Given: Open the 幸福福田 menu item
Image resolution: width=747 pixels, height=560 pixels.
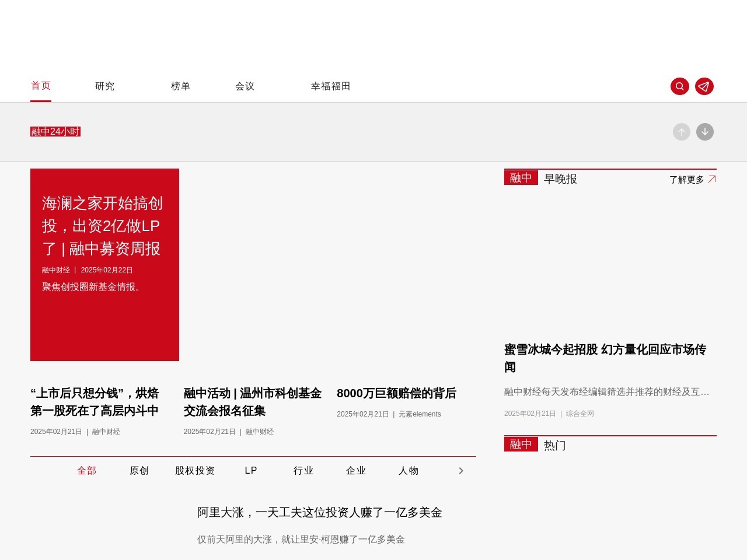Looking at the screenshot, I should (x=331, y=86).
